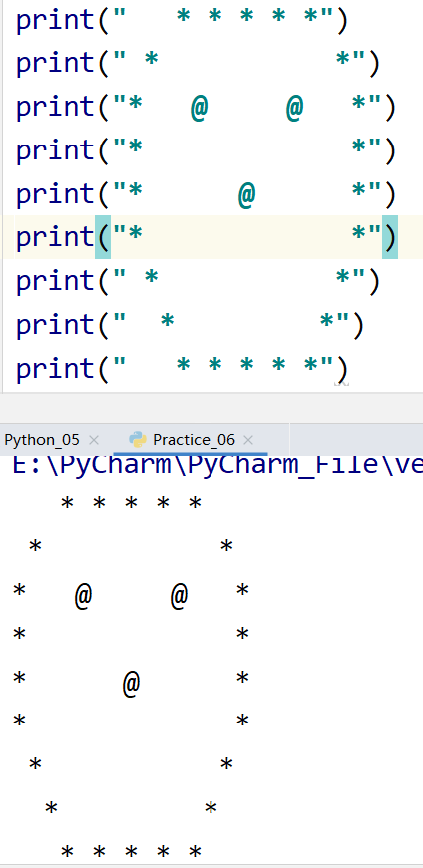Switch to the Python_05 run tab
423x868 pixels.
coord(42,440)
